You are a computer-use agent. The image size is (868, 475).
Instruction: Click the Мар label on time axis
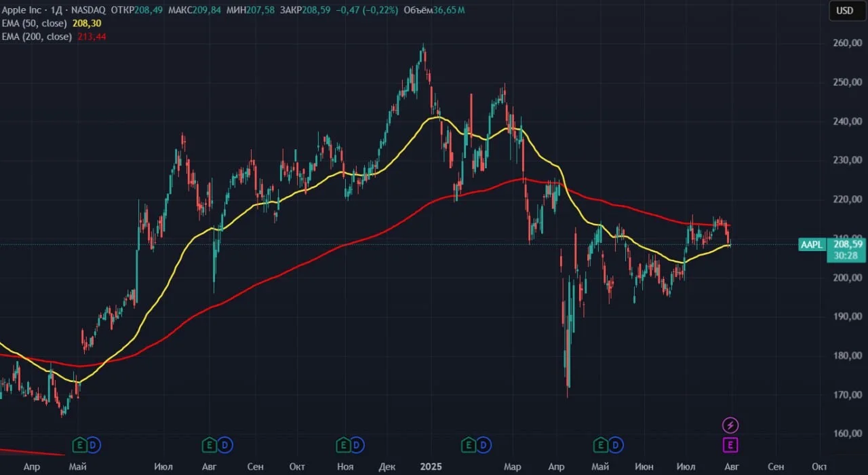(513, 467)
